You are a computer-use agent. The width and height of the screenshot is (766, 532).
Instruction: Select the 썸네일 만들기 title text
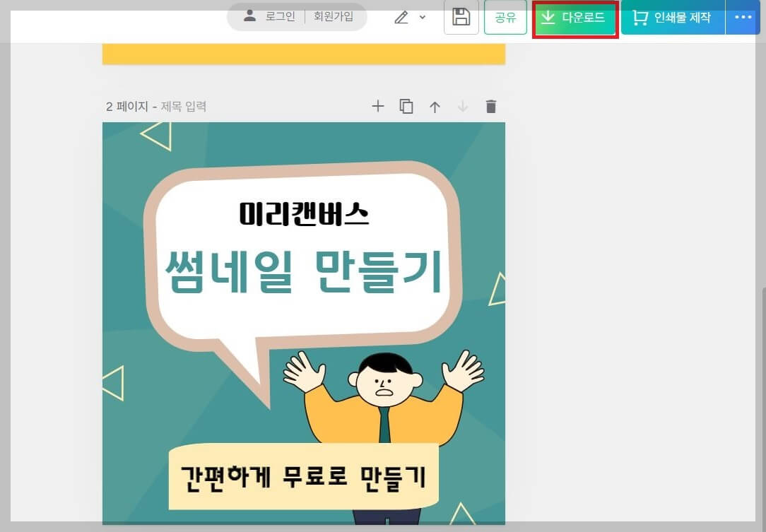pos(303,271)
